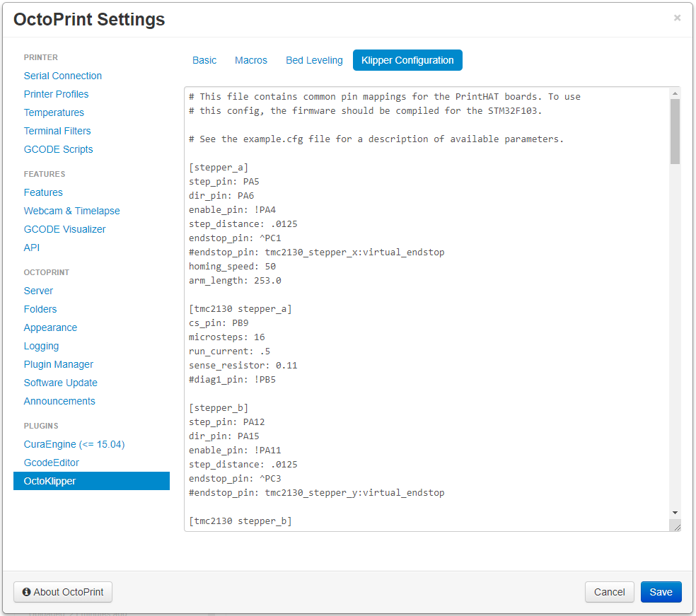Click the 'step_pin: PA12' line
Viewport: 696px width, 616px height.
[226, 422]
